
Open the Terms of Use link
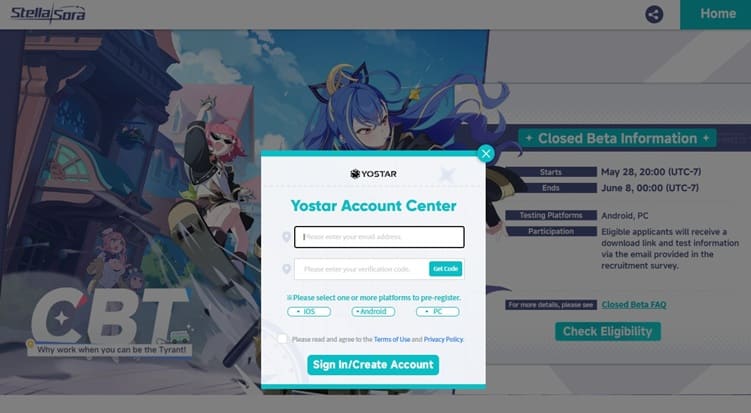[x=392, y=339]
